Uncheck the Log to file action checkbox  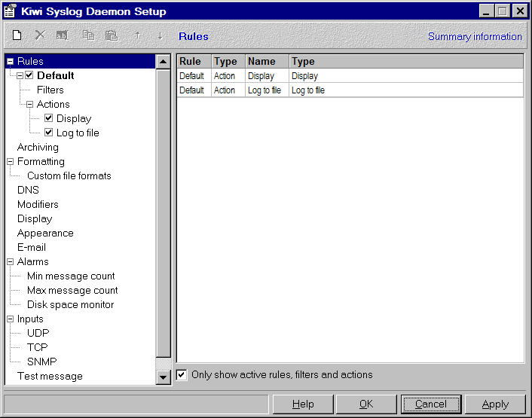tap(48, 133)
